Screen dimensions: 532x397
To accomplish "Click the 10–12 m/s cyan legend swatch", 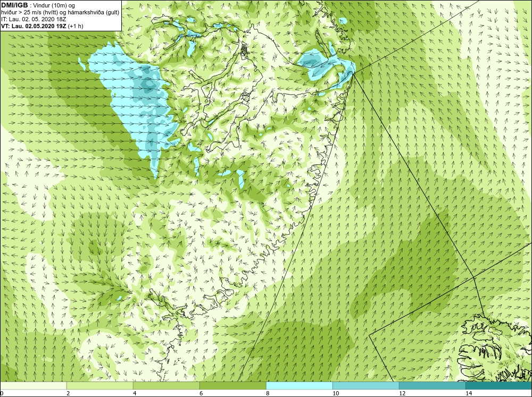I will point(366,386).
